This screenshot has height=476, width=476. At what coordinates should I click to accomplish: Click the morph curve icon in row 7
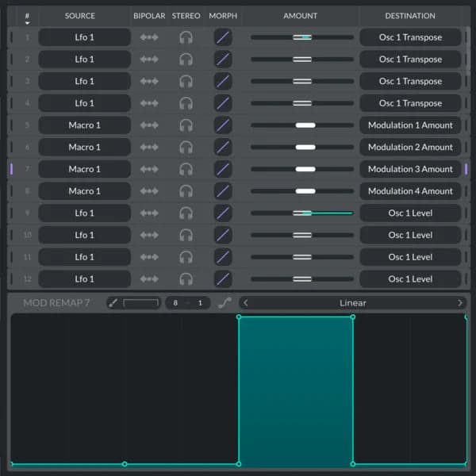coord(224,169)
